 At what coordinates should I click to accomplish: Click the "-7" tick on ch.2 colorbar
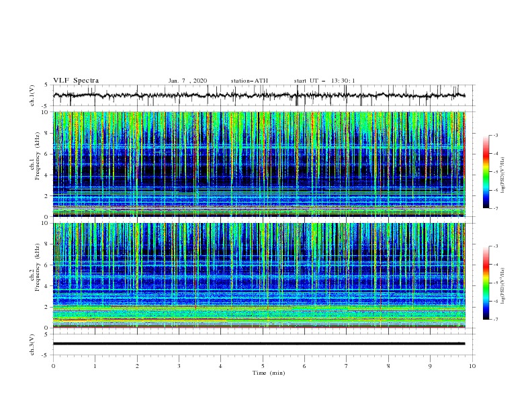[495, 319]
